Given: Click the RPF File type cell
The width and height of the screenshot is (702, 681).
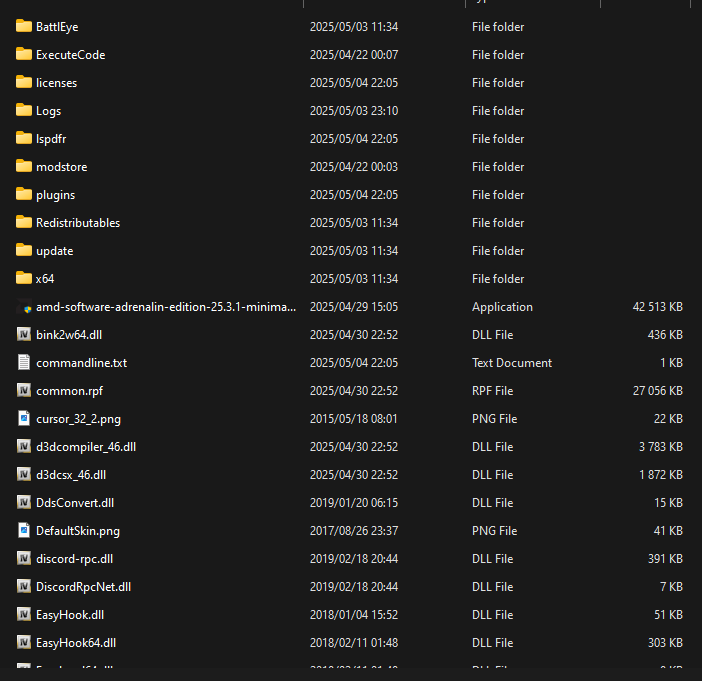Looking at the screenshot, I should pyautogui.click(x=492, y=390).
